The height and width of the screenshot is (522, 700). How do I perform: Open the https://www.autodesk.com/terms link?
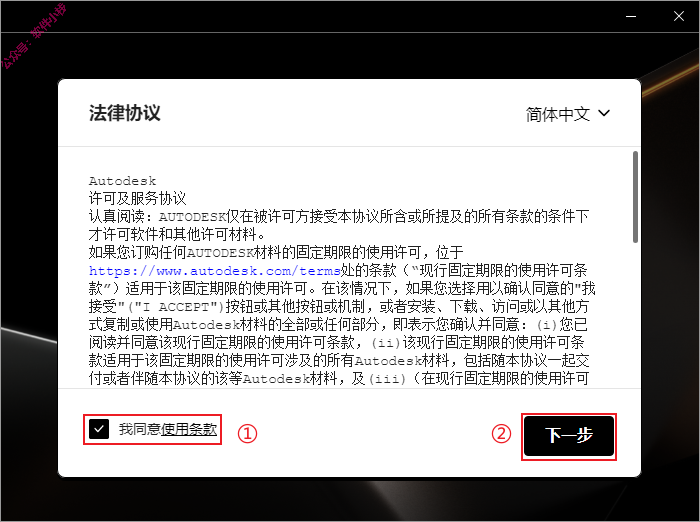click(x=215, y=271)
